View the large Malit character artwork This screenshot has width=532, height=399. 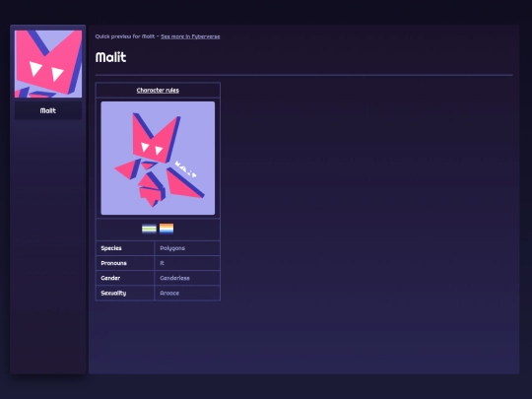(x=158, y=158)
